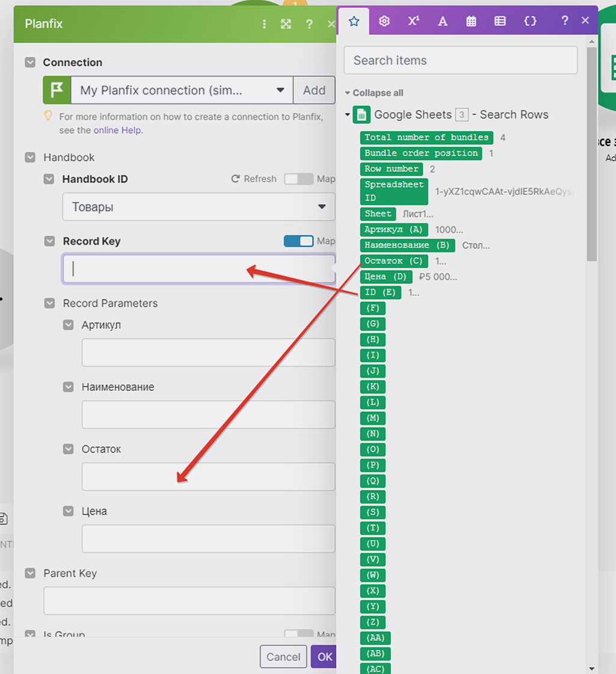This screenshot has height=674, width=616.
Task: Switch to the array functions tab
Action: coord(500,21)
